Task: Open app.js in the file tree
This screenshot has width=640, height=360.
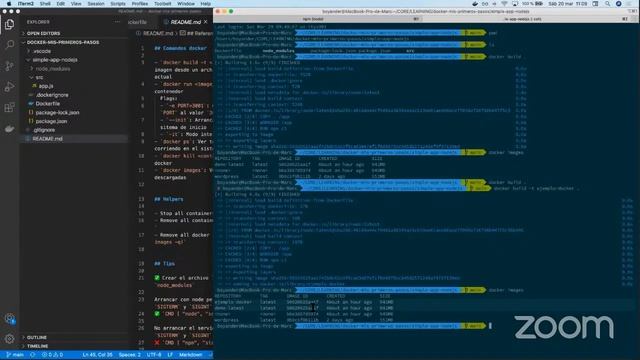Action: 46,86
